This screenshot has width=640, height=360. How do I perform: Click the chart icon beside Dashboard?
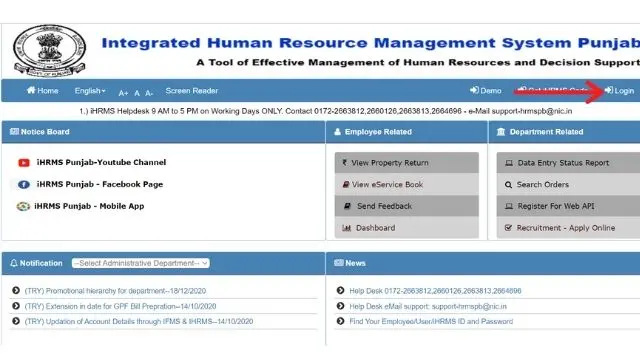coord(347,228)
